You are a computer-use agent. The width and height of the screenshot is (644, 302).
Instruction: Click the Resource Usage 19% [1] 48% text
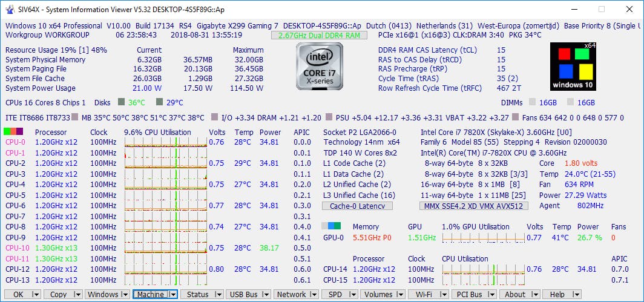tap(56, 50)
